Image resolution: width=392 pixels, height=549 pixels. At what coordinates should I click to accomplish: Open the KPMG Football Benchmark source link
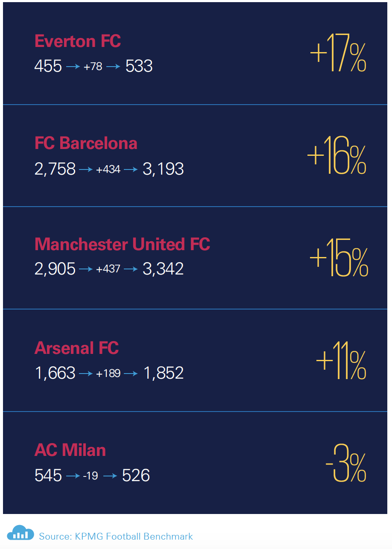coord(116,536)
